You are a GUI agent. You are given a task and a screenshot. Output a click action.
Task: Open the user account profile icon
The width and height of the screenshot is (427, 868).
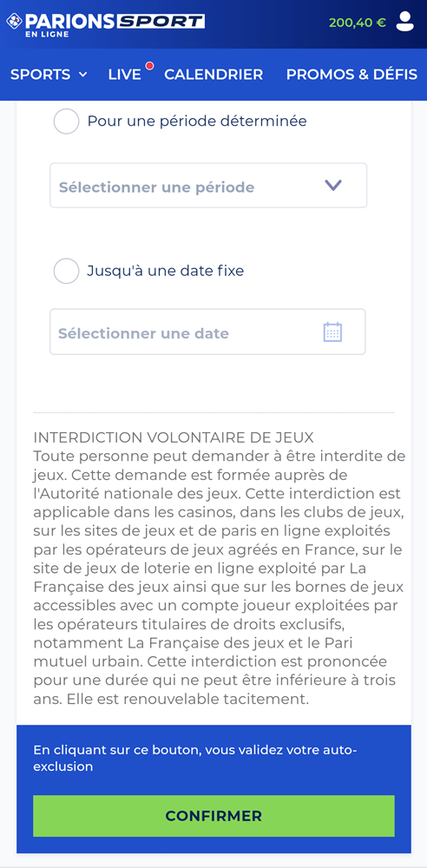click(405, 22)
